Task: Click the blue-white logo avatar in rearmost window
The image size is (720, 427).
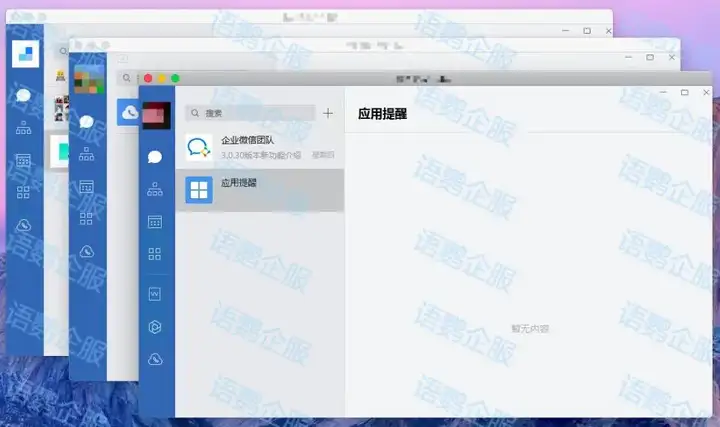Action: (x=24, y=54)
